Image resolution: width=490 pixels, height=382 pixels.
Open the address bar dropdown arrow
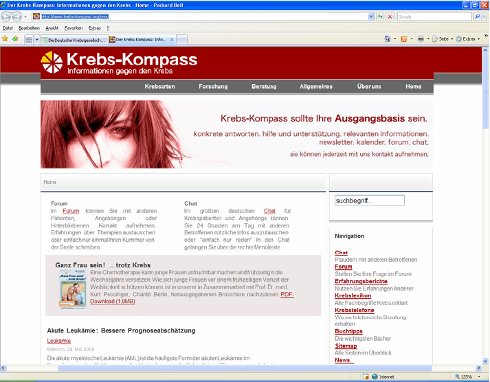[x=371, y=16]
